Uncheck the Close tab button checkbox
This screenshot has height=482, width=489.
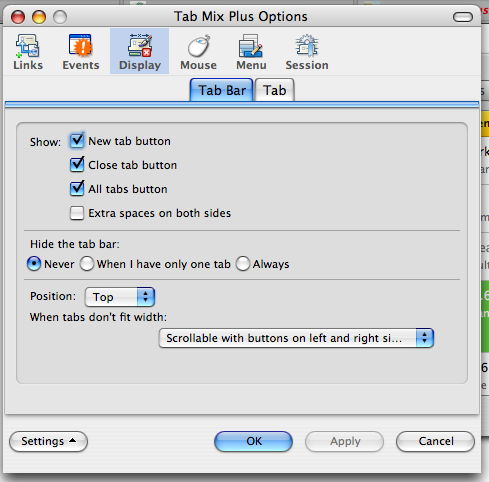(77, 165)
